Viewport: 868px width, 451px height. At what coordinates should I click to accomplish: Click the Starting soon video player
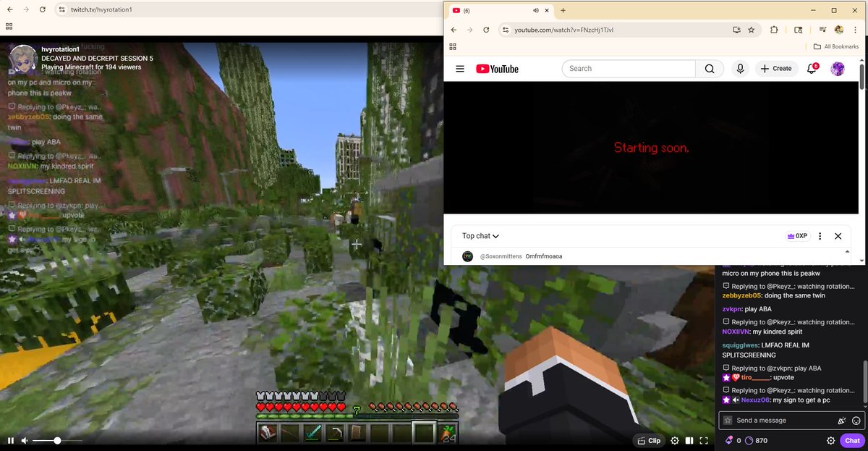click(x=651, y=148)
